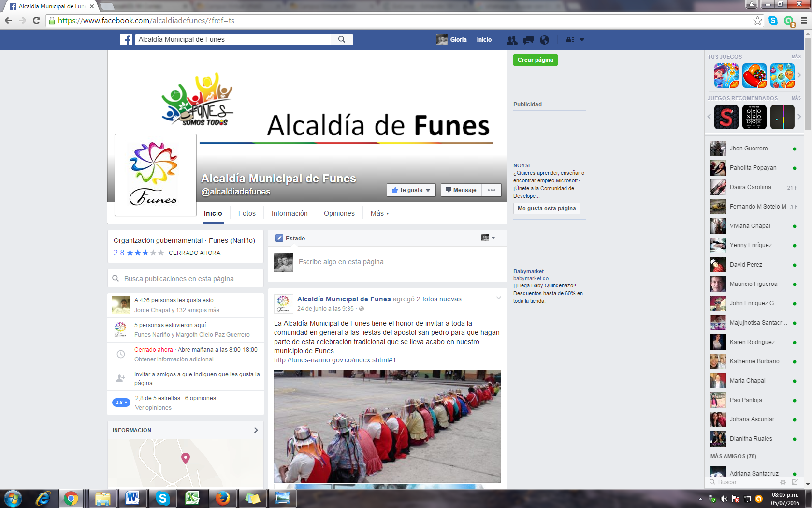Open the Inicio link in header
This screenshot has width=812, height=508.
tap(484, 40)
